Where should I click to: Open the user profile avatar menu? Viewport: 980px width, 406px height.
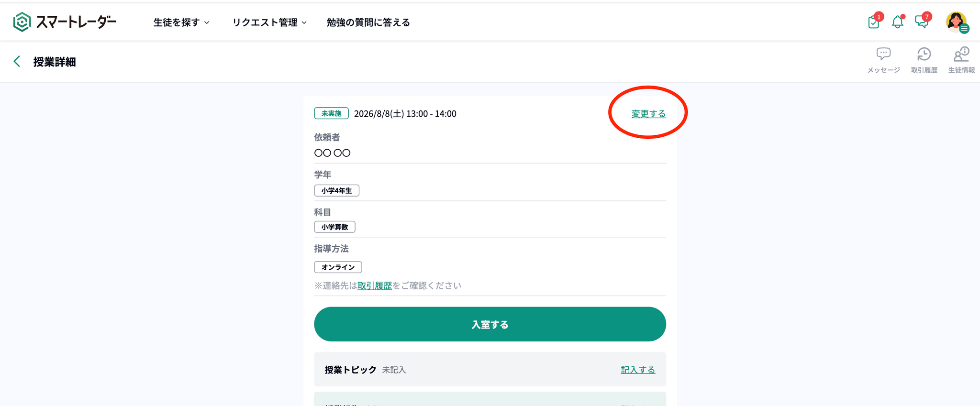957,22
